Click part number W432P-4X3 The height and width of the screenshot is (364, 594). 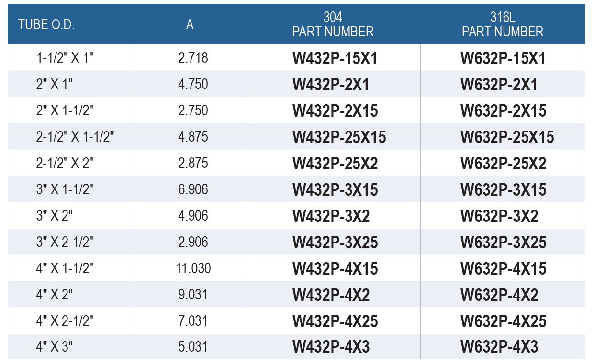point(331,348)
